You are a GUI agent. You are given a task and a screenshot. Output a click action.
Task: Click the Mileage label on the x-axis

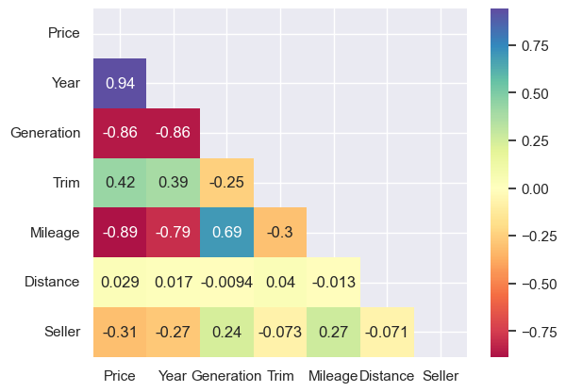[x=333, y=376]
